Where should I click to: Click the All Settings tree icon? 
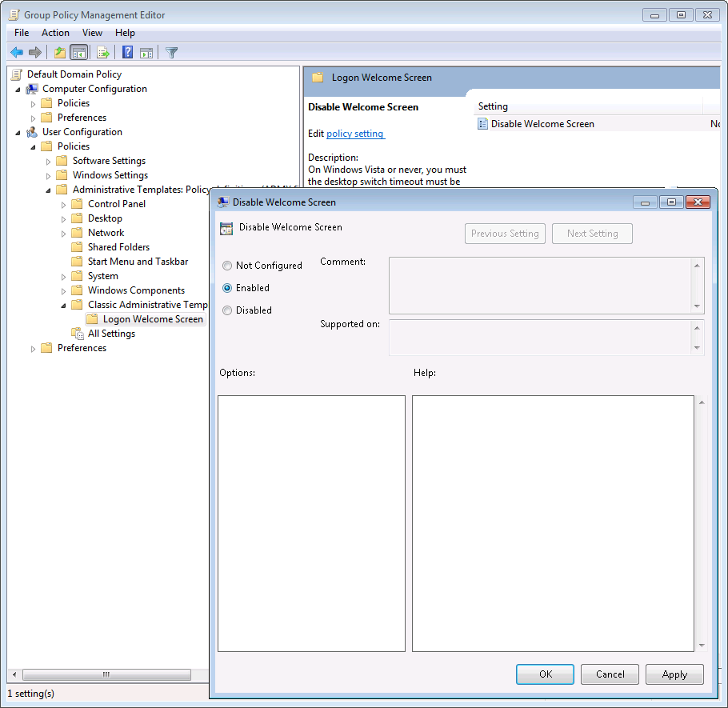[x=78, y=334]
